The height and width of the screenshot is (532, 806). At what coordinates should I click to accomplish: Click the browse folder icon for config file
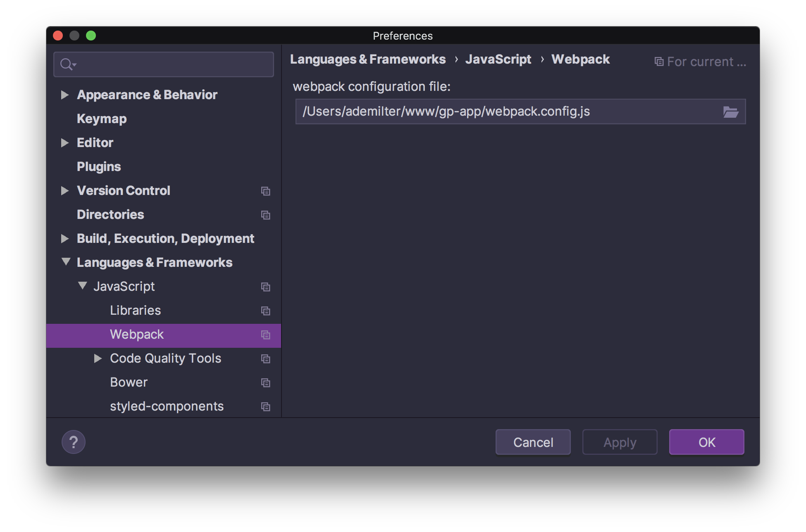coord(730,112)
